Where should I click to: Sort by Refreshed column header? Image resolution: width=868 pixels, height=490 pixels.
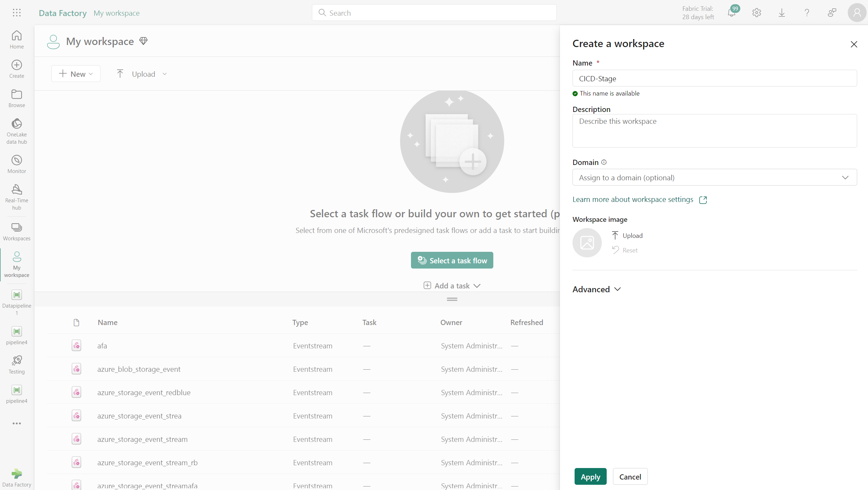click(x=526, y=322)
